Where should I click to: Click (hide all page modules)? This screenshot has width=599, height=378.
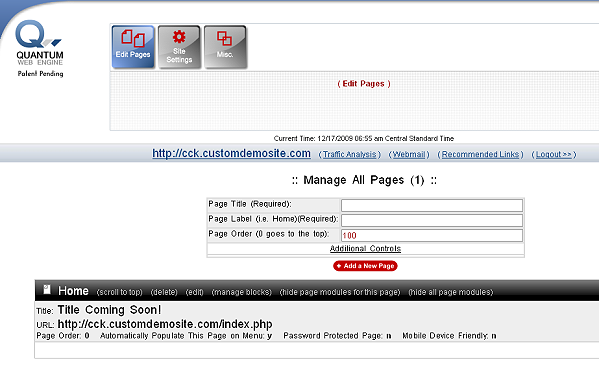tap(451, 292)
